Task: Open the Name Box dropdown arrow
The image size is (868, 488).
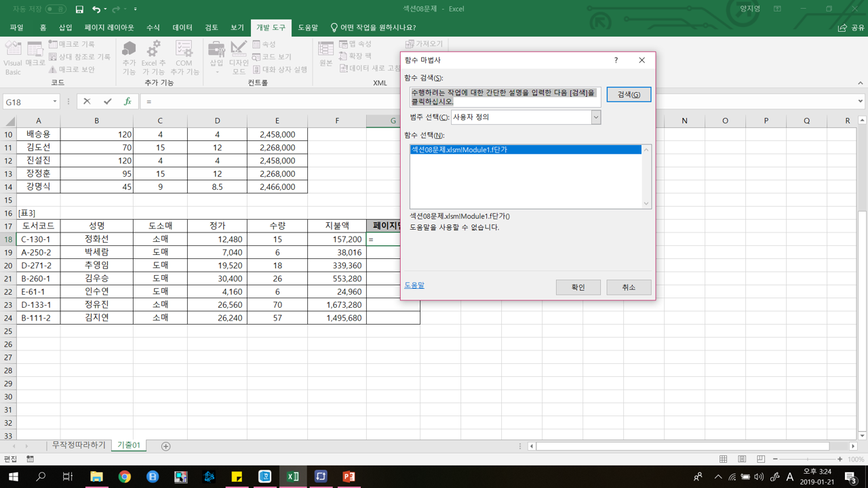Action: 54,102
